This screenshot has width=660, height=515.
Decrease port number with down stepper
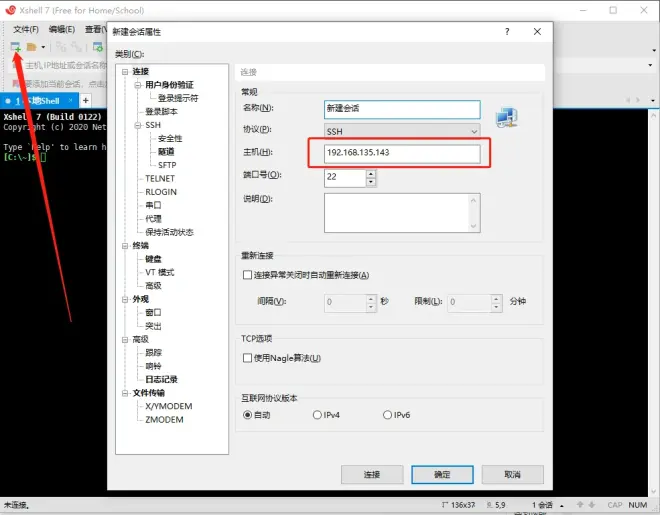[x=371, y=182]
